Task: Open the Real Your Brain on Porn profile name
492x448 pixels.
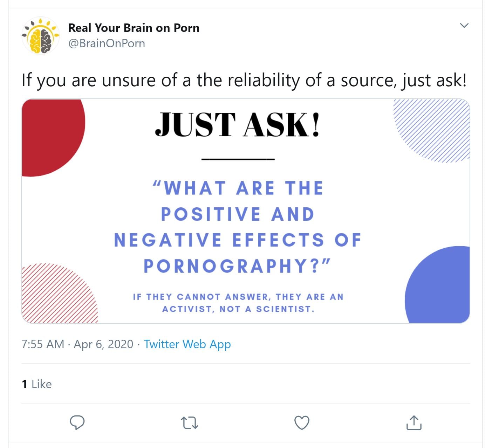Action: [x=134, y=28]
